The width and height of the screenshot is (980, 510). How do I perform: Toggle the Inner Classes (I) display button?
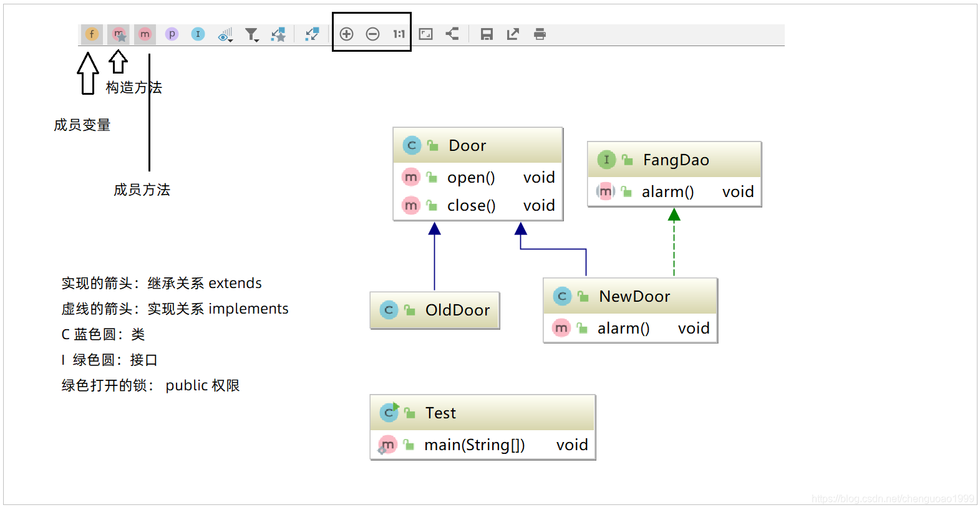(198, 34)
